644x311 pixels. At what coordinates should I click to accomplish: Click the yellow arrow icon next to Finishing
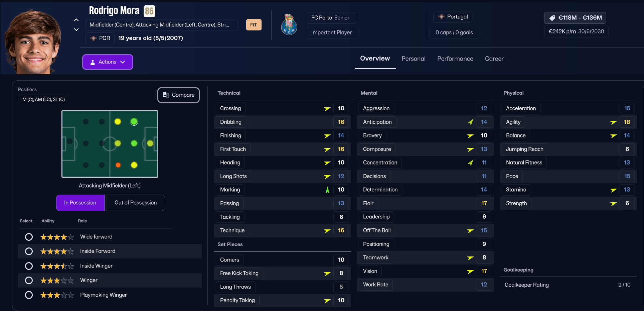coord(327,136)
